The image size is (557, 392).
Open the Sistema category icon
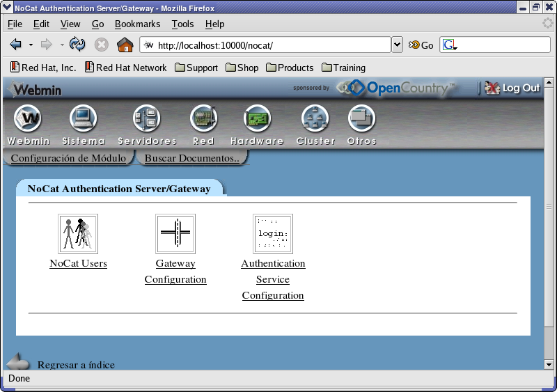(x=83, y=118)
